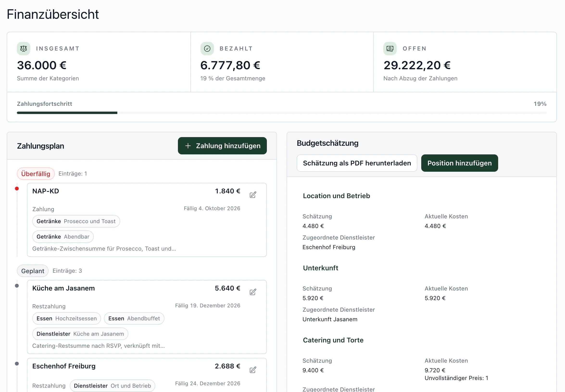The width and height of the screenshot is (565, 392).
Task: Select the Essen Hochzeitsessen tag
Action: tap(67, 319)
